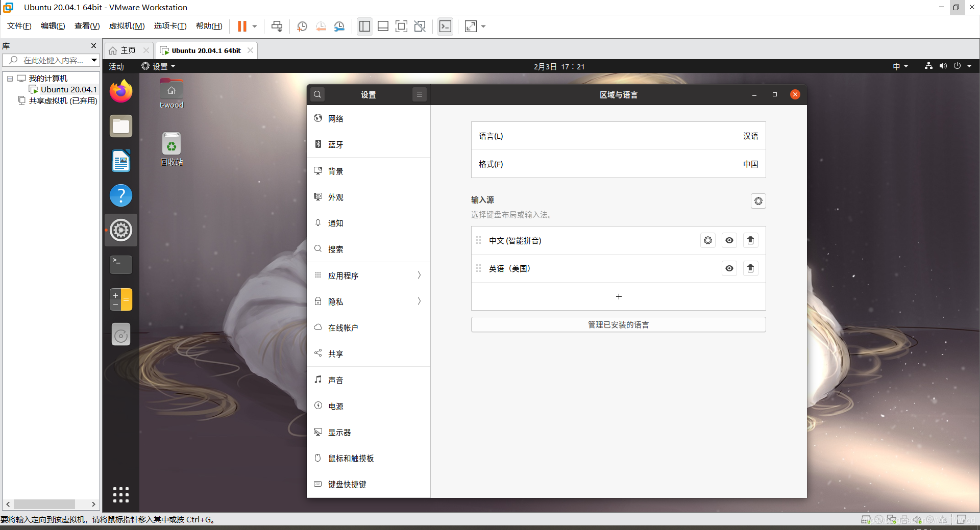Open the 中 input method dropdown

point(900,66)
